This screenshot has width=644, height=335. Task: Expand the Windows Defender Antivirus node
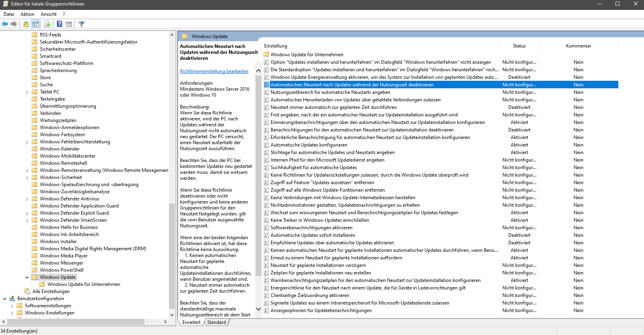click(27, 199)
